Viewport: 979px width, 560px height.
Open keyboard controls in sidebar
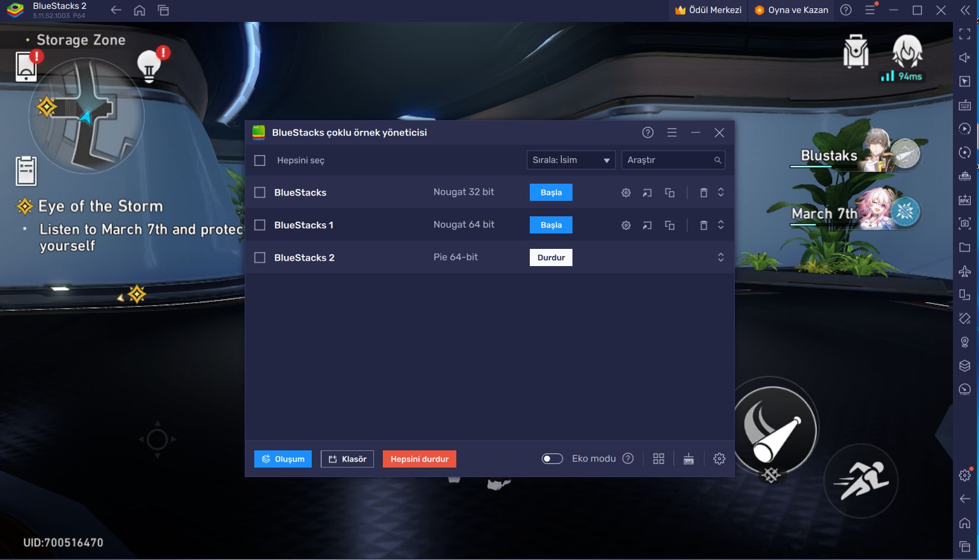pyautogui.click(x=965, y=105)
